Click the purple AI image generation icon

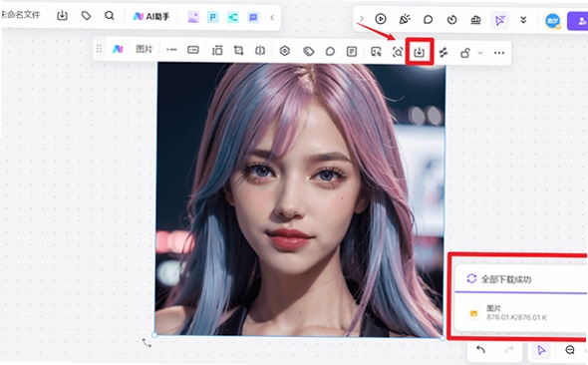click(193, 17)
